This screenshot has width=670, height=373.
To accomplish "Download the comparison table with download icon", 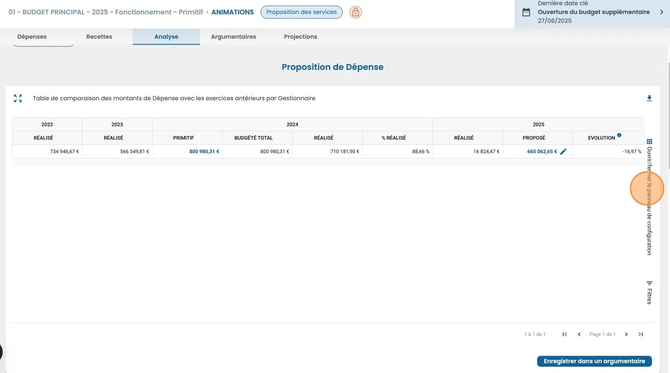I will (x=649, y=98).
